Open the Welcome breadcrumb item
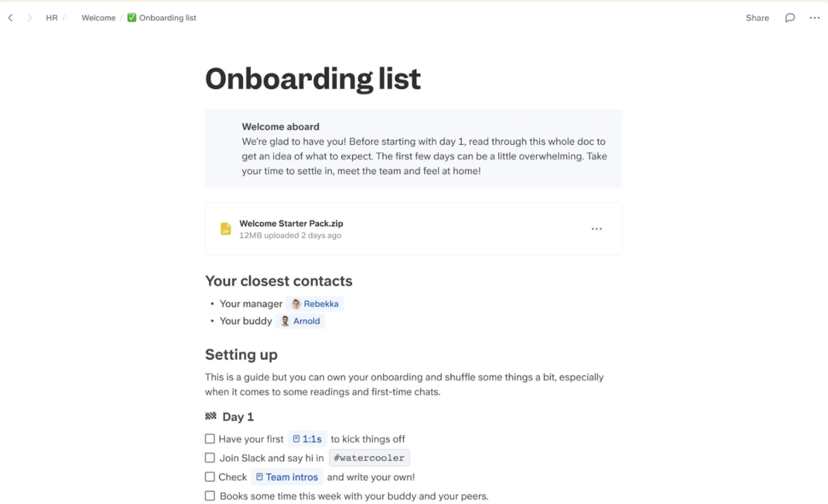Screen dimensions: 828x504 click(x=98, y=18)
